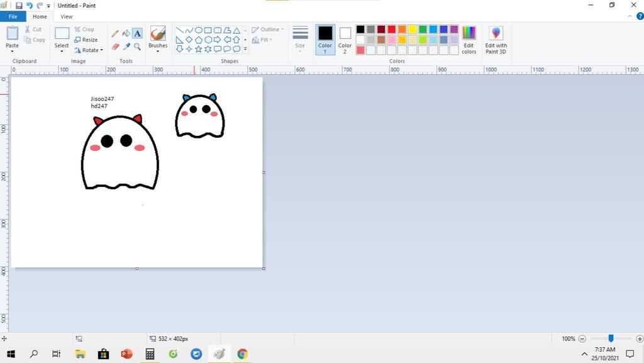Image resolution: width=644 pixels, height=363 pixels.
Task: Switch to the View tab
Action: 66,17
